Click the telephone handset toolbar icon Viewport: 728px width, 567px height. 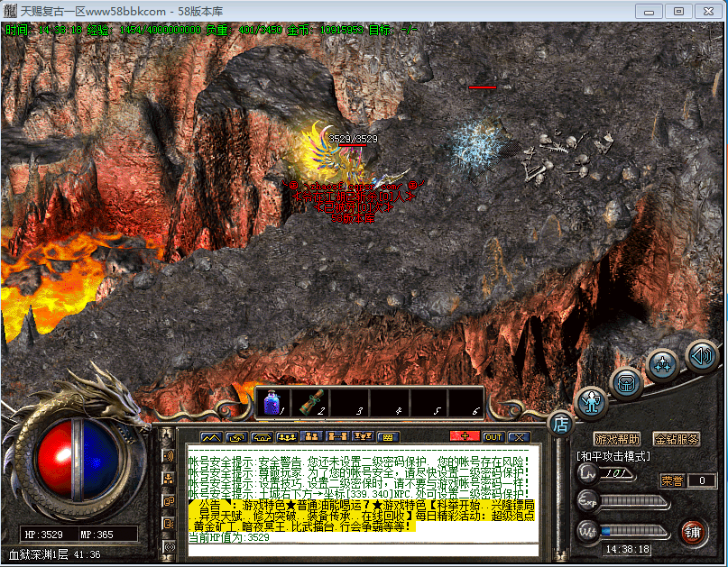pos(262,437)
